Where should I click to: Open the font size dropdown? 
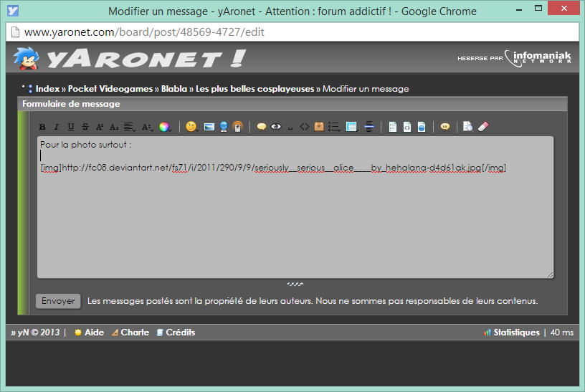click(x=147, y=127)
